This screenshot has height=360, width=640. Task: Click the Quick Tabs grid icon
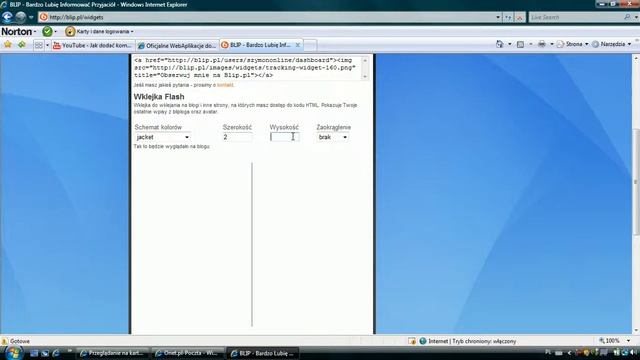[x=38, y=45]
